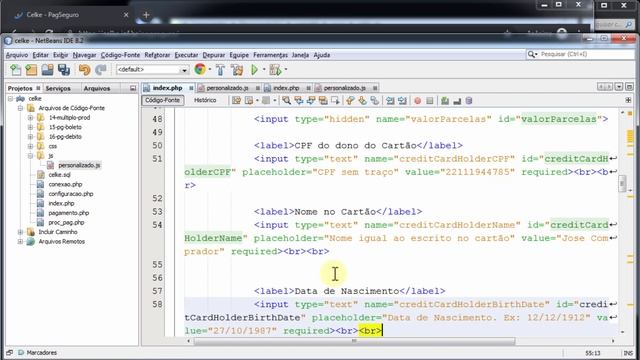Click the editor horizontal scrollbar

[354, 341]
